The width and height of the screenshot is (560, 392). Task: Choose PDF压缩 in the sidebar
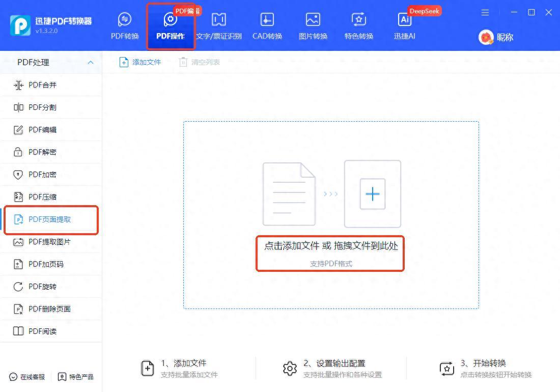tap(42, 197)
